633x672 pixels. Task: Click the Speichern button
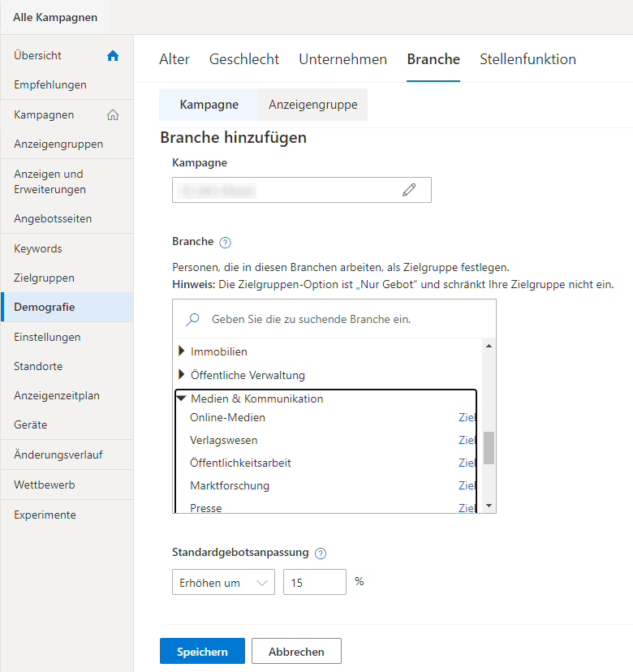[202, 651]
